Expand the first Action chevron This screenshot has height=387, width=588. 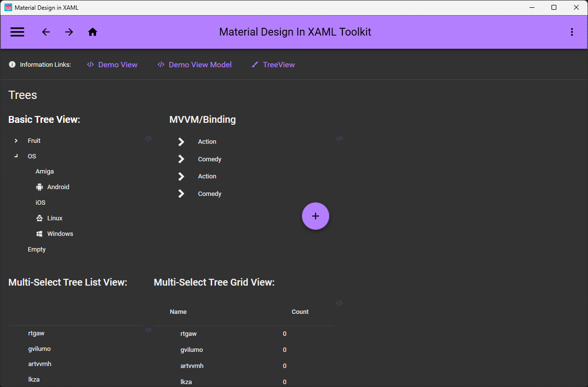tap(181, 142)
